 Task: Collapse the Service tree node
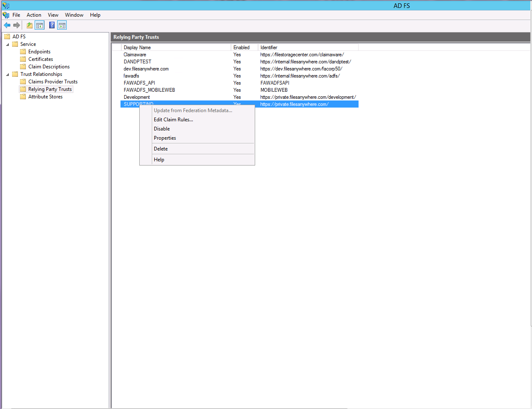(x=7, y=44)
